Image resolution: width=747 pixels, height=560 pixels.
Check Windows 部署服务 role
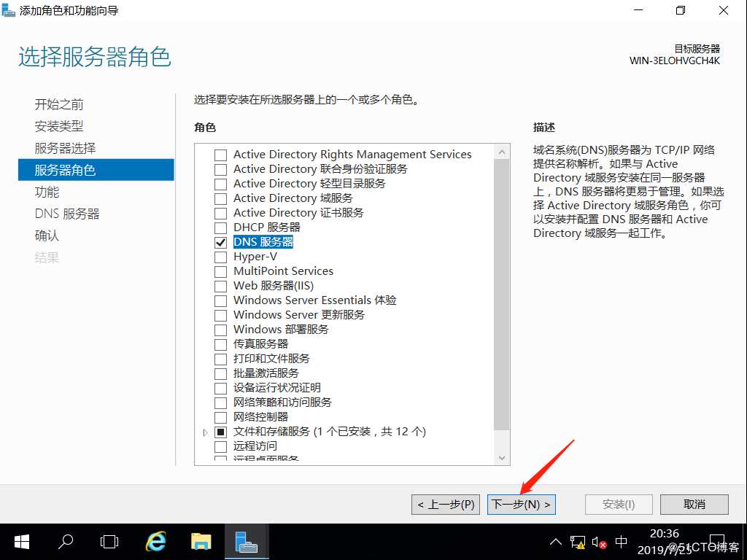(220, 330)
